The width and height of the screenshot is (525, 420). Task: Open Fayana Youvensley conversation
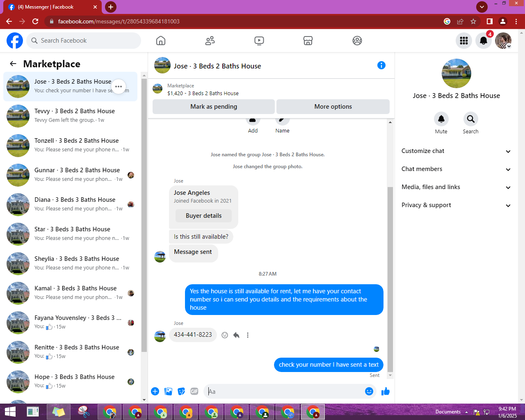tap(71, 323)
